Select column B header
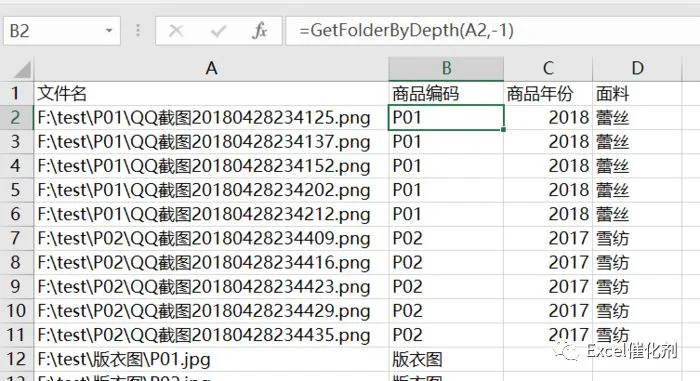Image resolution: width=700 pixels, height=381 pixels. 446,69
